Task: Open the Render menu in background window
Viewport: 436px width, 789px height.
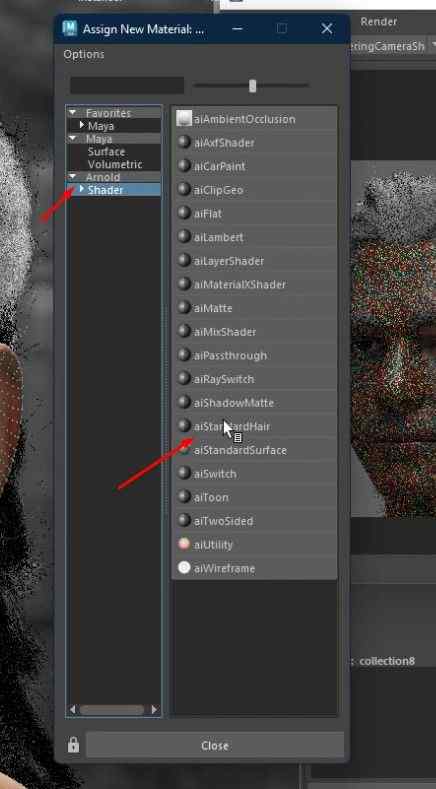Action: click(379, 22)
